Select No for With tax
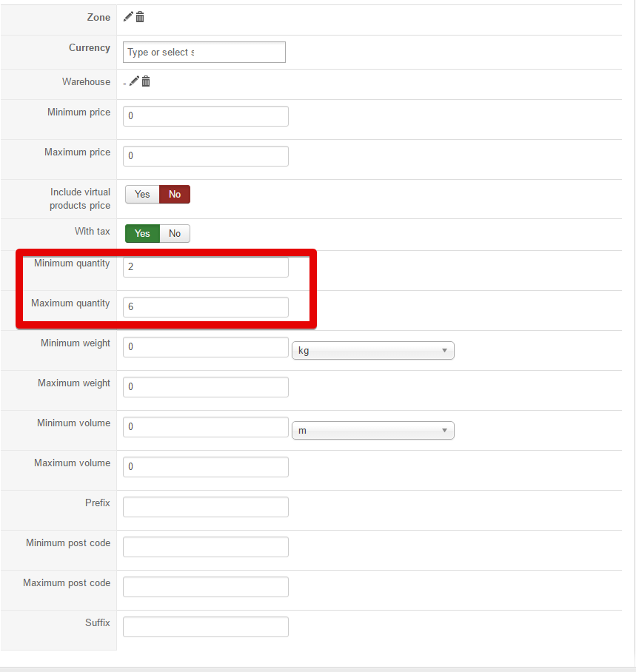 175,233
